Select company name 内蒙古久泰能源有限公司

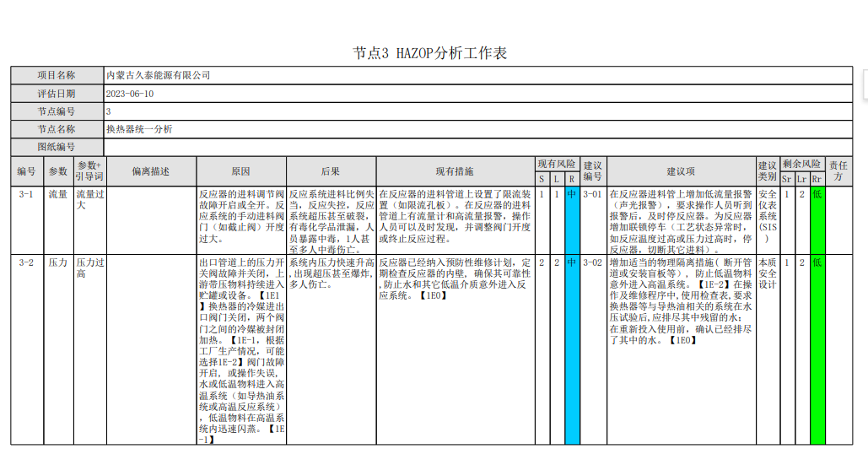[x=159, y=75]
